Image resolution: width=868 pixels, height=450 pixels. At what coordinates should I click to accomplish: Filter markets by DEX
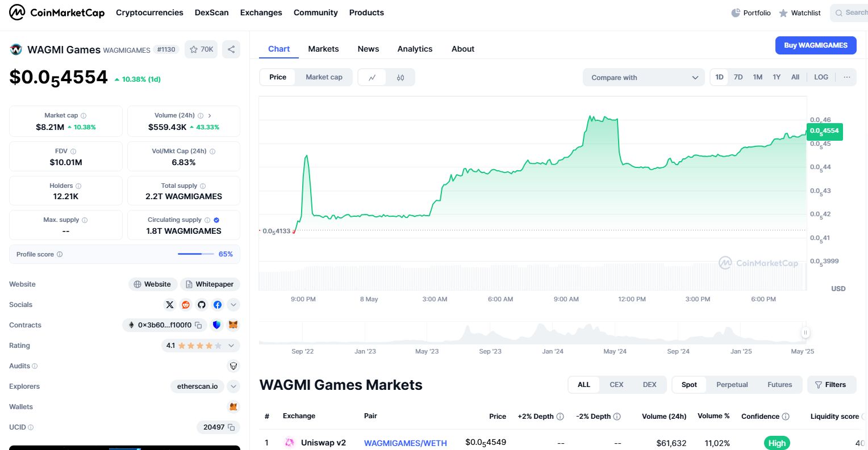(x=649, y=385)
